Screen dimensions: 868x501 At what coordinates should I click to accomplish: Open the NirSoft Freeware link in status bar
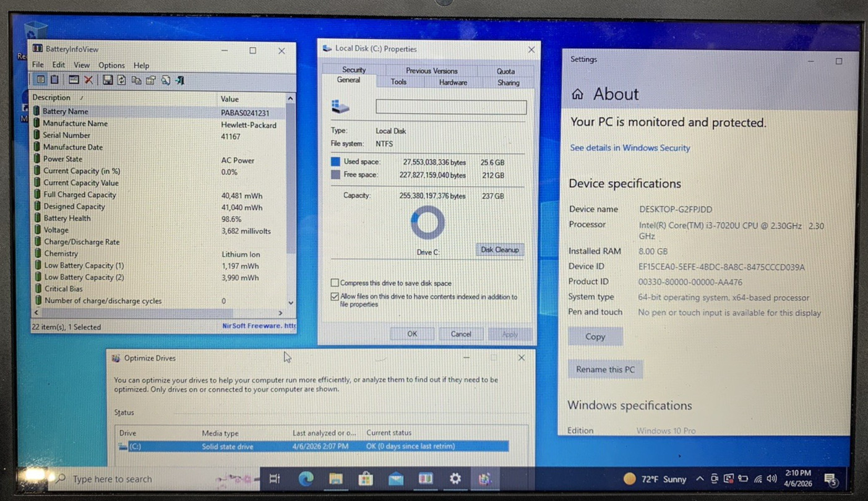pyautogui.click(x=259, y=326)
